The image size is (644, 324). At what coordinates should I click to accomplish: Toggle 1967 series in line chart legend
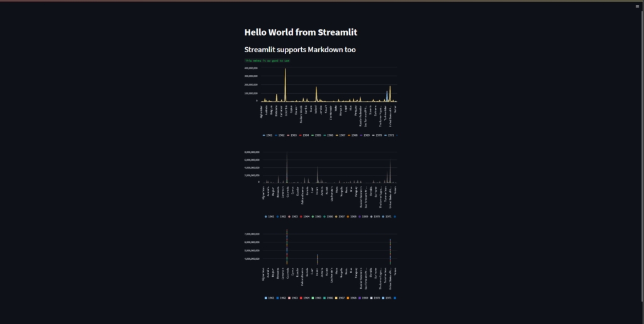click(x=340, y=135)
